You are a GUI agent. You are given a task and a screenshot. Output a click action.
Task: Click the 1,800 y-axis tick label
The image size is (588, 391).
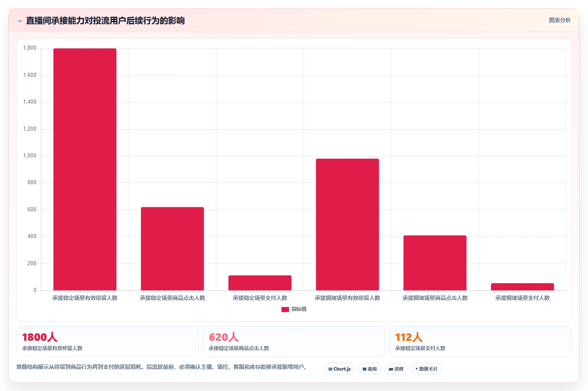[30, 48]
